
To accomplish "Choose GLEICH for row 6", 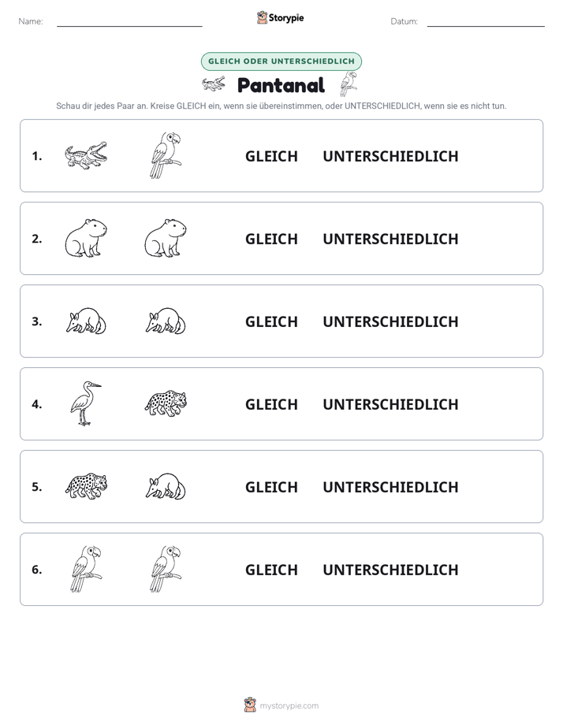I will point(271,569).
